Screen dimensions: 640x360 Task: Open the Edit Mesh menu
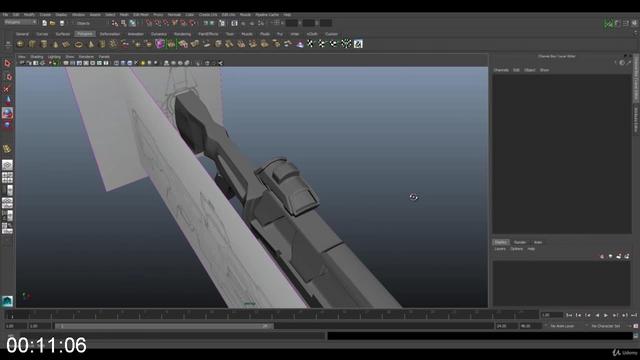pos(141,15)
